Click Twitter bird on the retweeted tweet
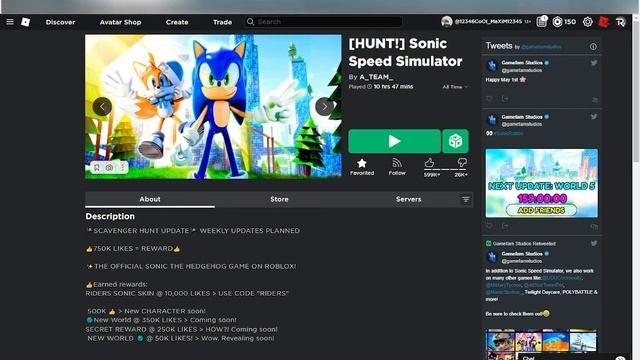Screen dimensions: 640x360 click(594, 243)
